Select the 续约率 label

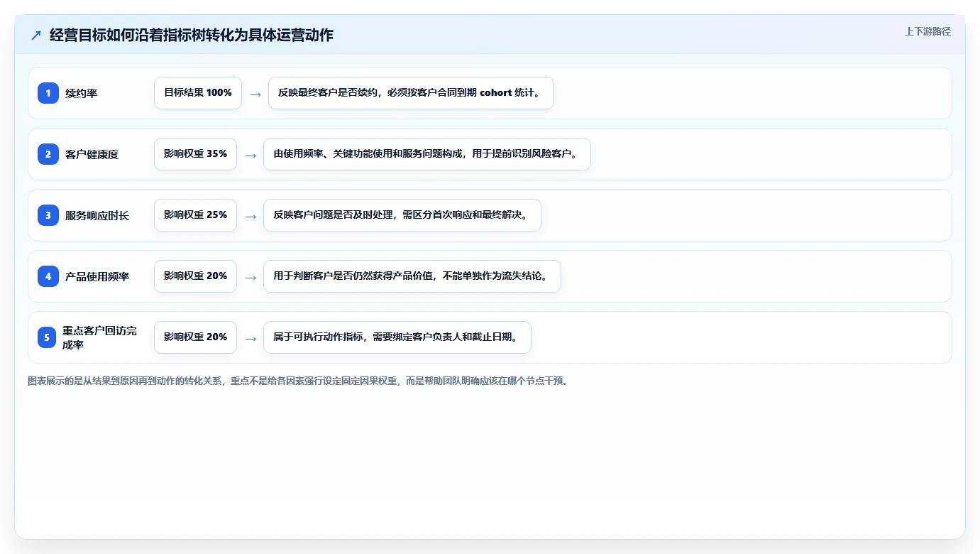click(x=81, y=93)
